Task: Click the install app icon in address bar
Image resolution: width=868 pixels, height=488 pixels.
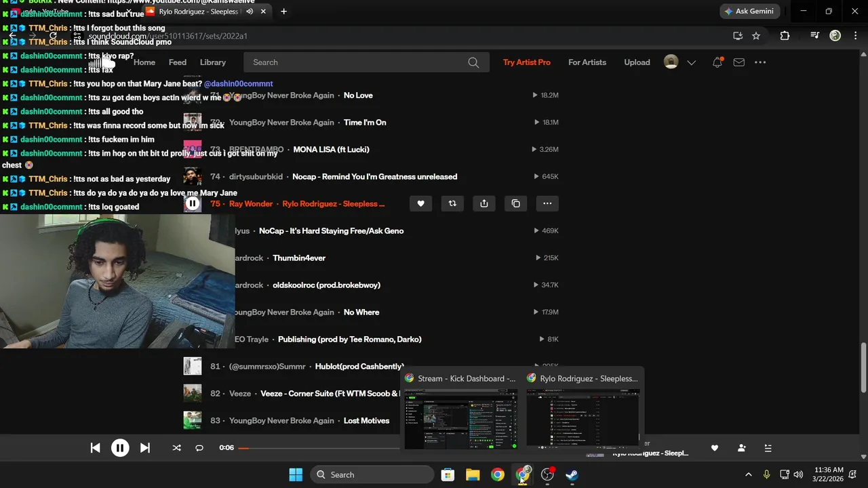Action: pos(738,36)
